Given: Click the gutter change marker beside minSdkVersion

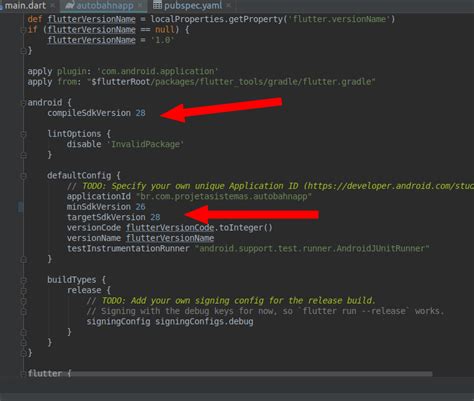Looking at the screenshot, I should [x=20, y=207].
